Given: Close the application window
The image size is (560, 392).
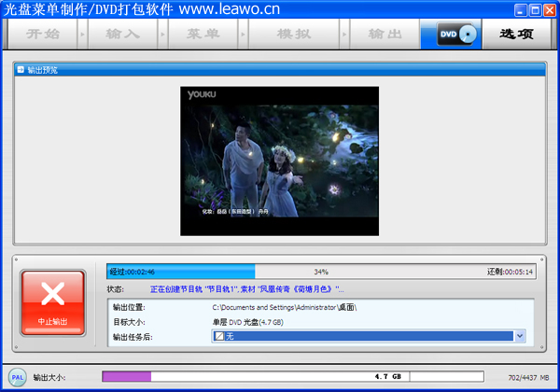Looking at the screenshot, I should 550,10.
